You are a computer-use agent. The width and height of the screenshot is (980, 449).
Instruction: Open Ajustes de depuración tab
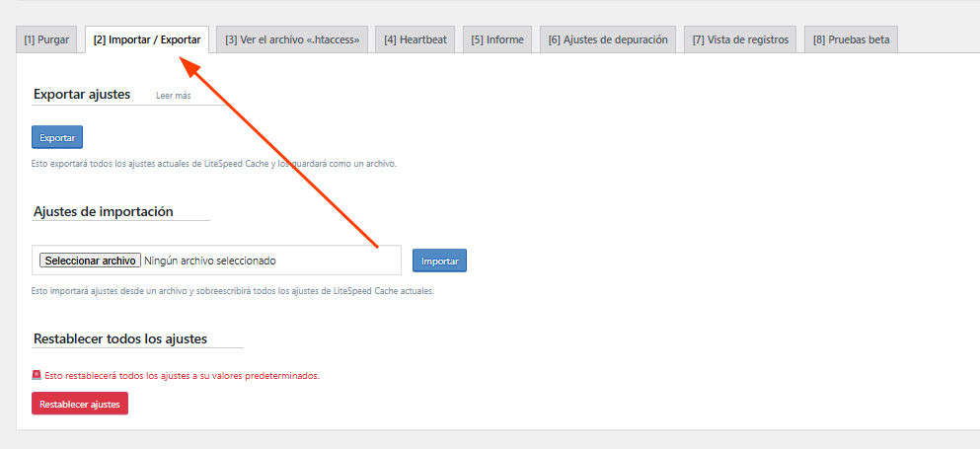pos(608,39)
